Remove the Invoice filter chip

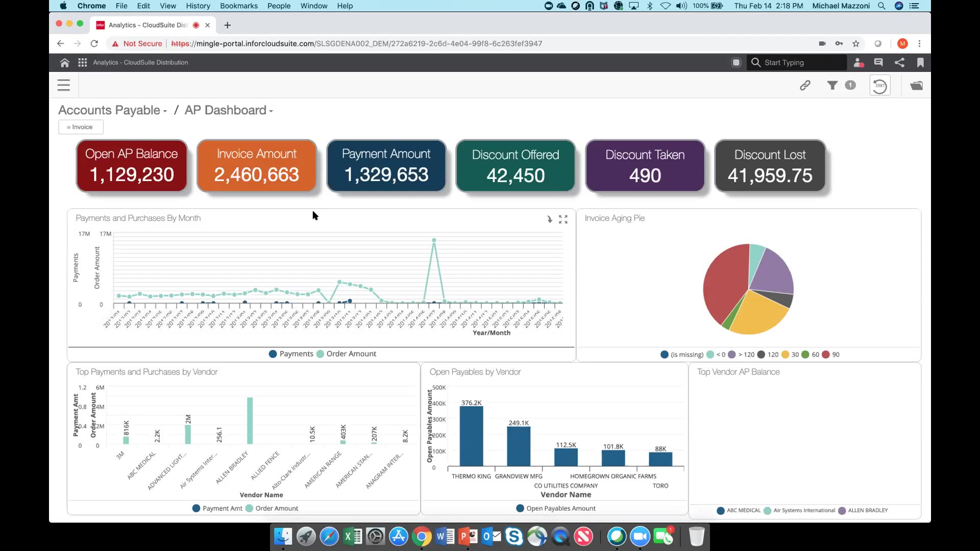[80, 127]
